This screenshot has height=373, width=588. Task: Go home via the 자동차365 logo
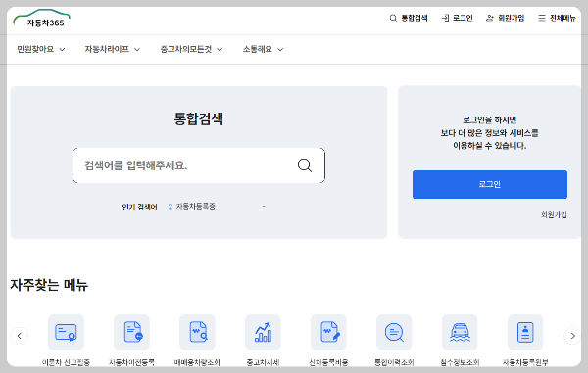coord(41,19)
